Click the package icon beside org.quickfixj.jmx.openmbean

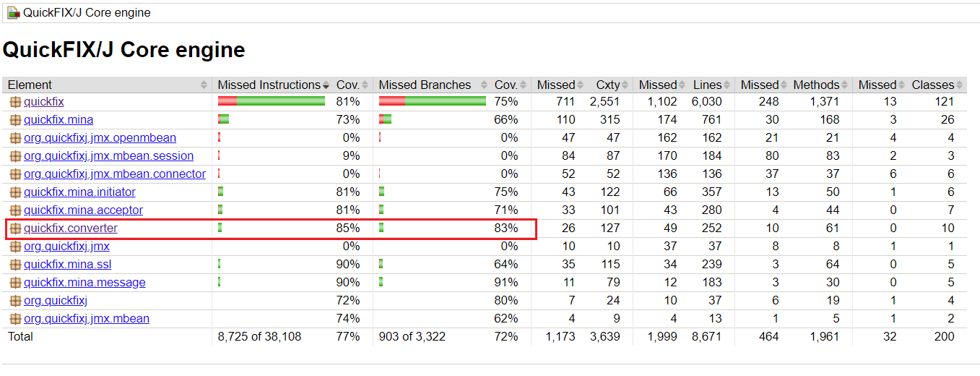click(15, 138)
